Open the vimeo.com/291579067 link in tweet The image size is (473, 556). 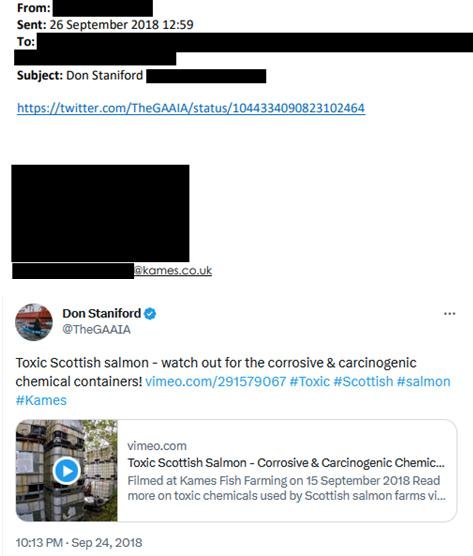coord(216,382)
